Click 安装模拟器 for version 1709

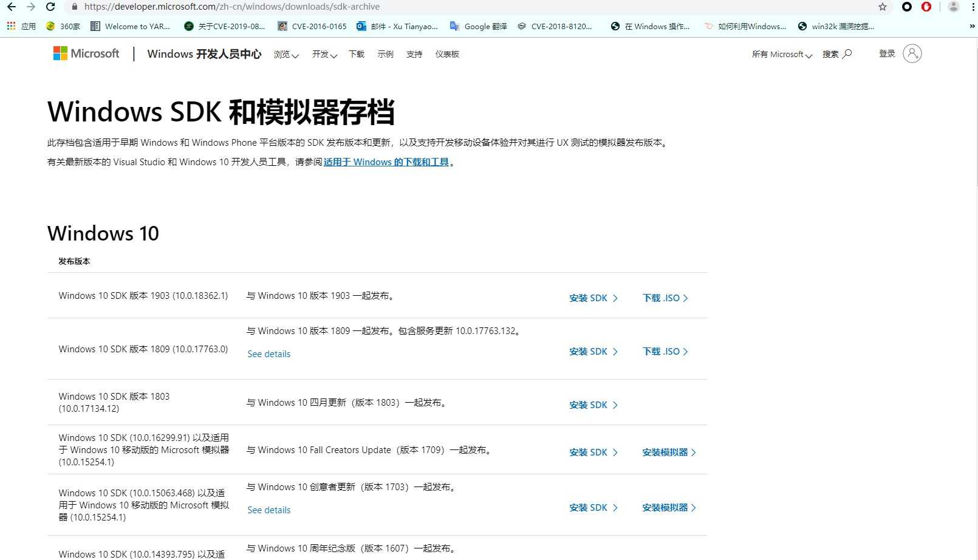[x=669, y=452]
